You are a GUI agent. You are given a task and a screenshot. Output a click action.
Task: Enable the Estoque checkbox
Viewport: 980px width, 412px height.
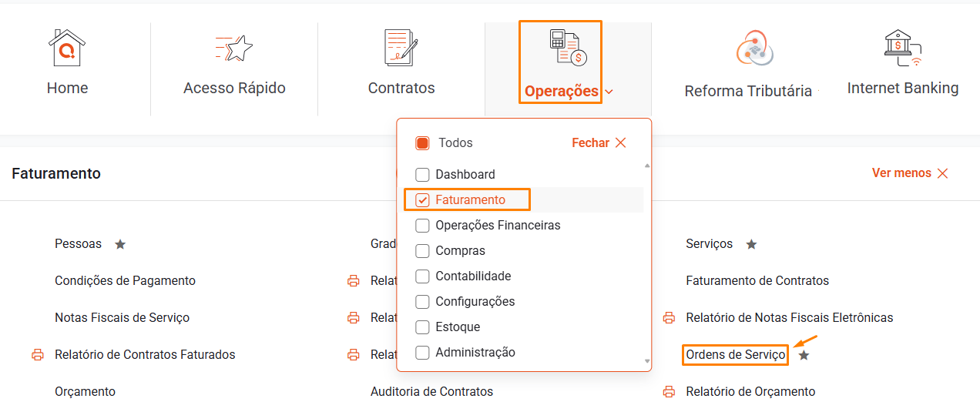point(422,327)
